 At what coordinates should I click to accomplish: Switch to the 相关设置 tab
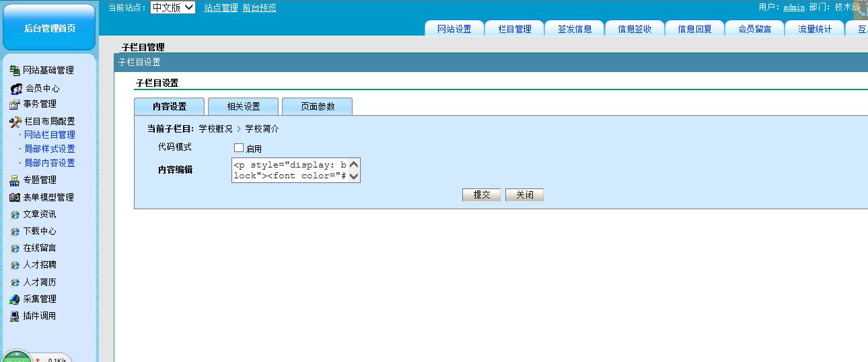click(x=243, y=107)
